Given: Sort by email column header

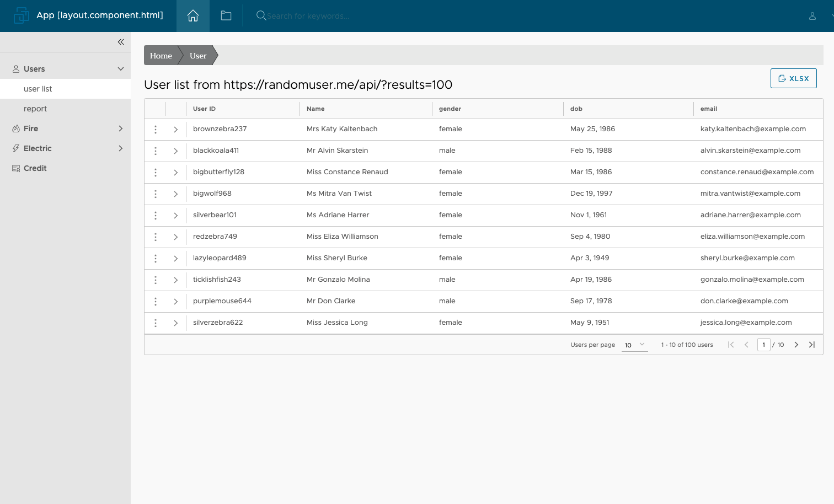Looking at the screenshot, I should click(709, 109).
